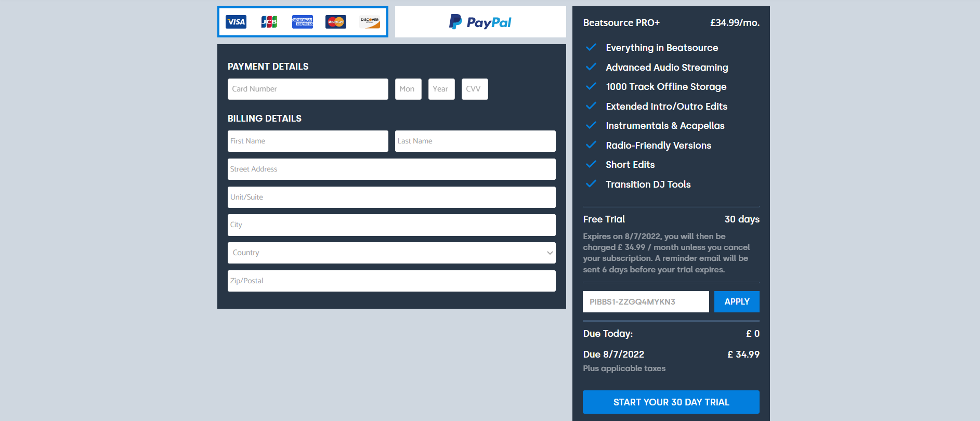Screen dimensions: 980x421
Task: Click the Due 8/7/2022 label
Action: tap(613, 354)
